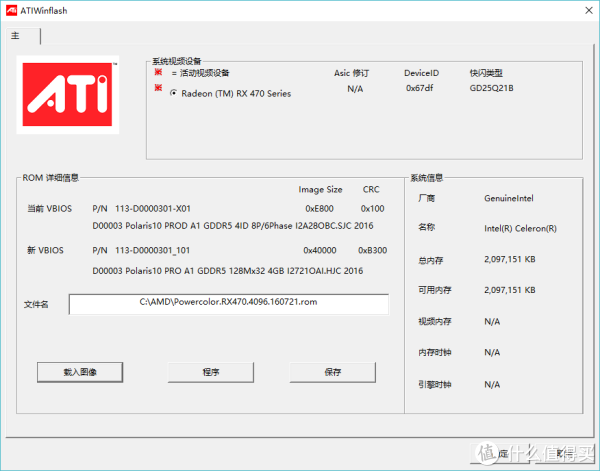Screen dimensions: 600x471
Task: Click the new CRC value 0xB300
Action: 372,250
